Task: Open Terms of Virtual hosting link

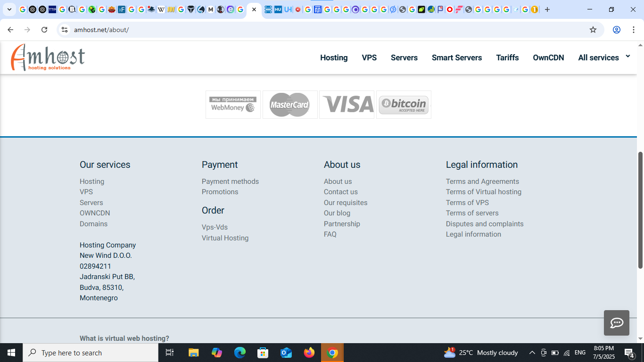Action: 484,192
